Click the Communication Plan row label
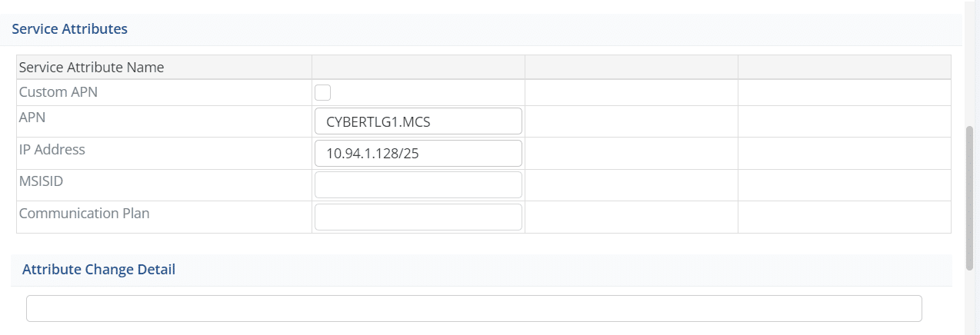The width and height of the screenshot is (980, 335). pyautogui.click(x=84, y=214)
